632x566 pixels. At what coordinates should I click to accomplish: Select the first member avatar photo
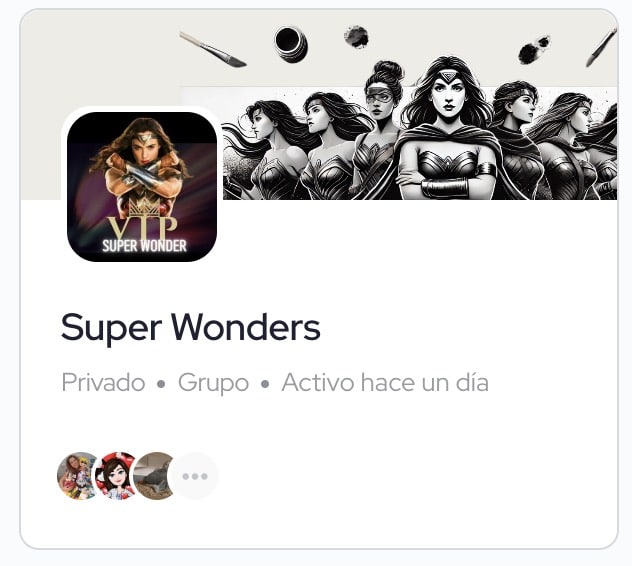point(77,476)
